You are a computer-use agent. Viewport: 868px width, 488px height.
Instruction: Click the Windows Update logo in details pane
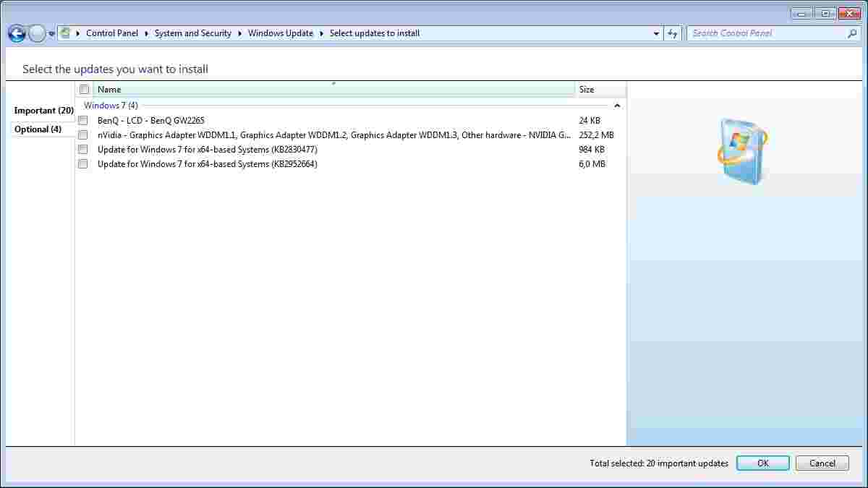click(x=743, y=152)
